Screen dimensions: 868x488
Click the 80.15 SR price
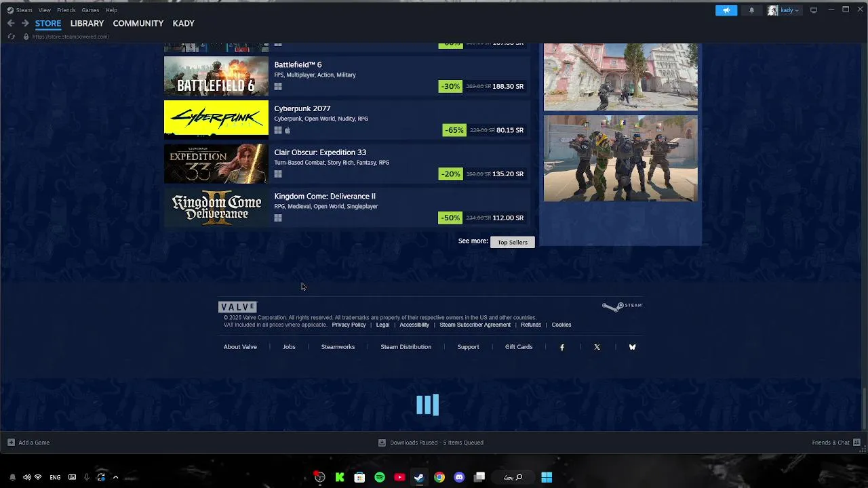point(510,130)
